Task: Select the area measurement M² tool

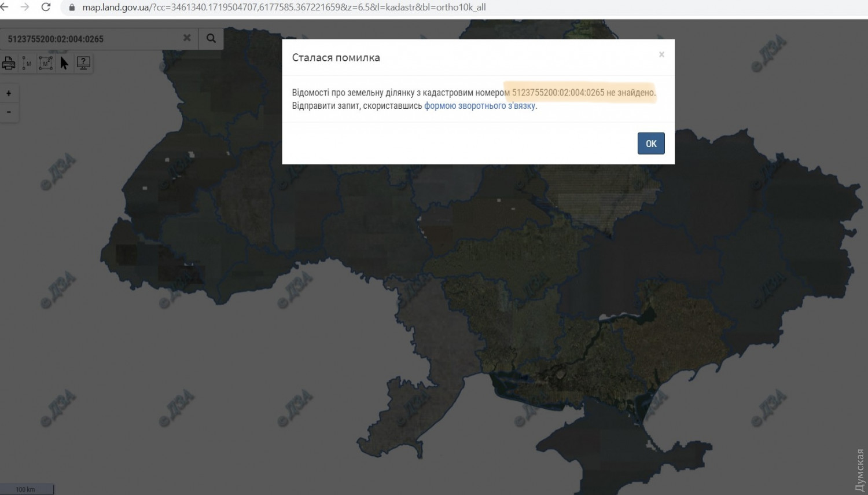Action: pos(45,63)
